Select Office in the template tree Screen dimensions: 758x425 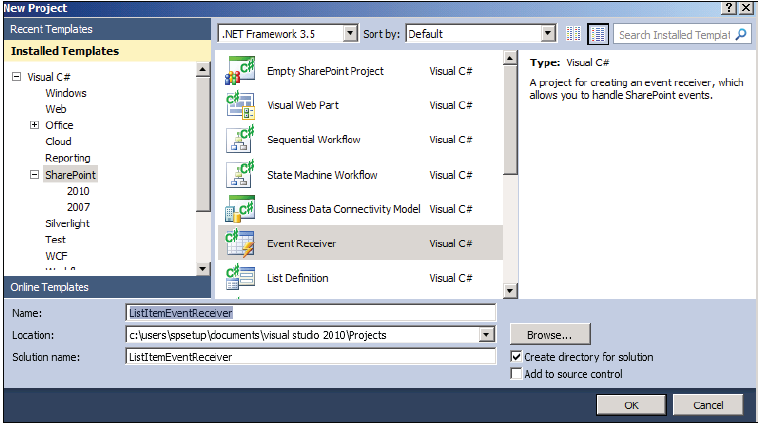59,125
